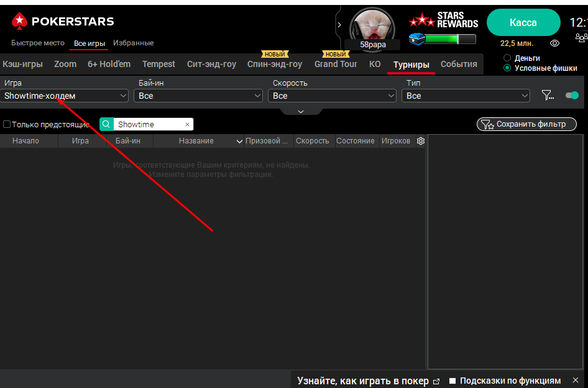
Task: Clear the Showtime search text
Action: click(188, 124)
